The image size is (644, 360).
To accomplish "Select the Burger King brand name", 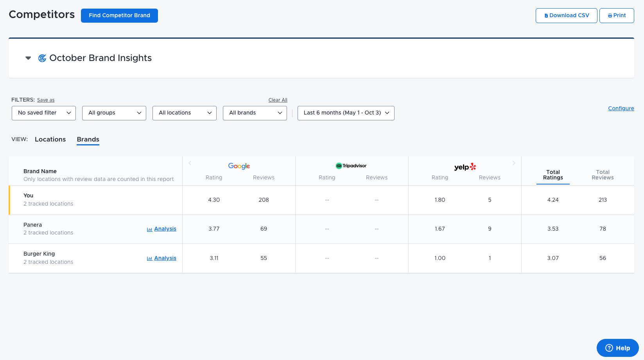I will pyautogui.click(x=39, y=254).
